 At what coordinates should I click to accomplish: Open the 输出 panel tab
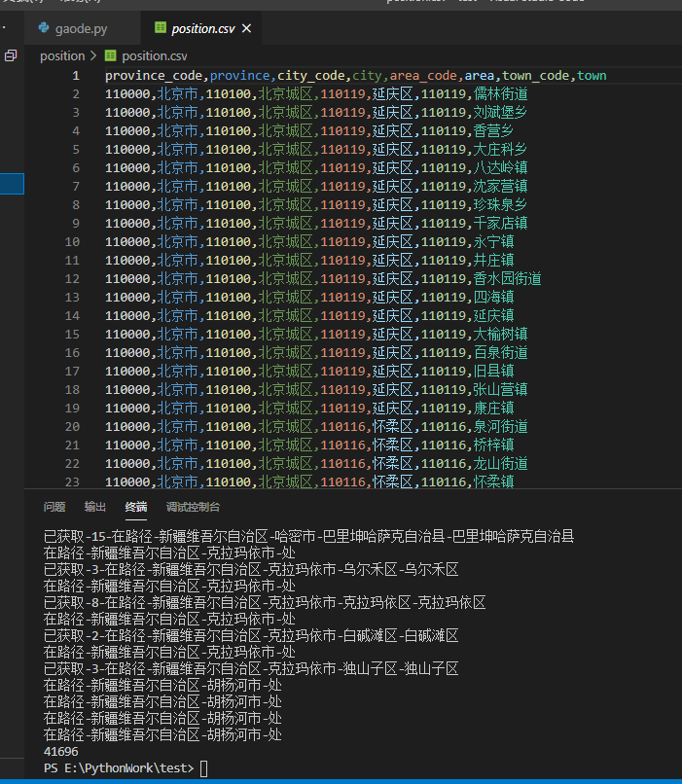point(95,507)
